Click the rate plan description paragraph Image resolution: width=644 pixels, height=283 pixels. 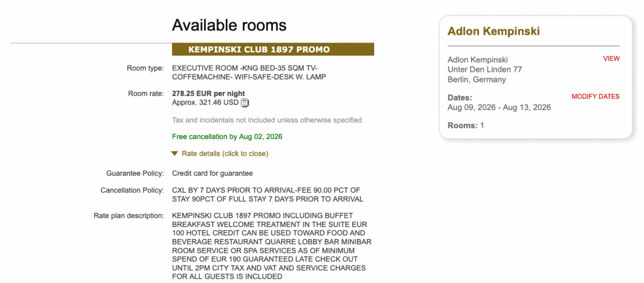272,246
